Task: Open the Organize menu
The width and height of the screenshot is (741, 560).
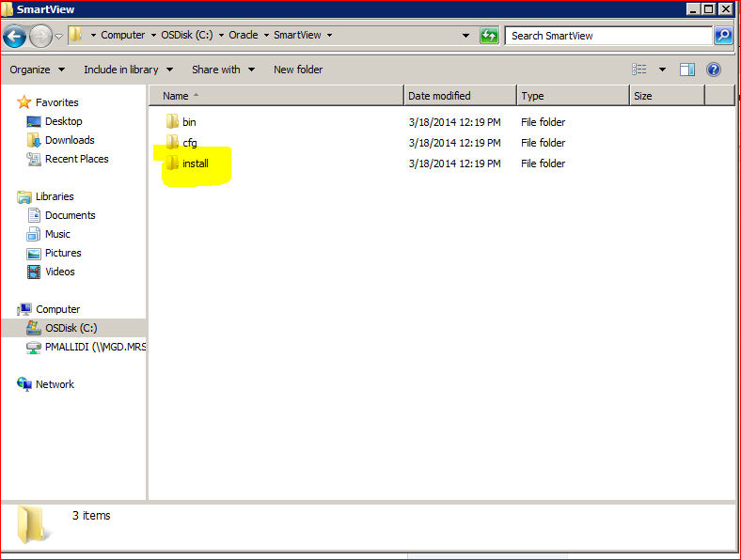Action: pos(38,70)
